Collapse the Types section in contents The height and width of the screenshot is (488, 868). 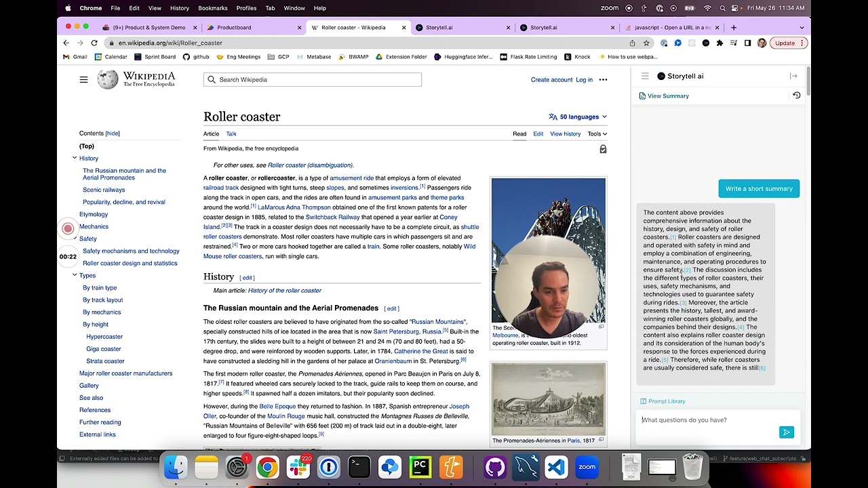[75, 275]
